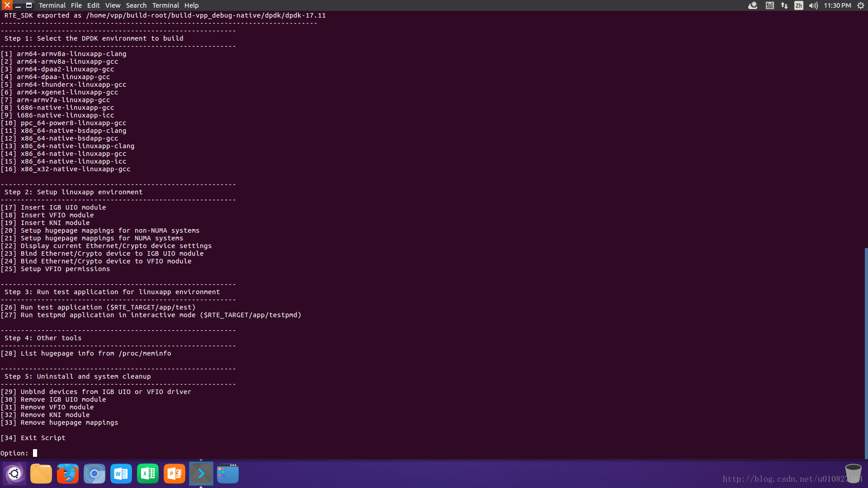The height and width of the screenshot is (488, 868).
Task: Click heading 'Step 3: Run test application'
Action: [x=112, y=292]
